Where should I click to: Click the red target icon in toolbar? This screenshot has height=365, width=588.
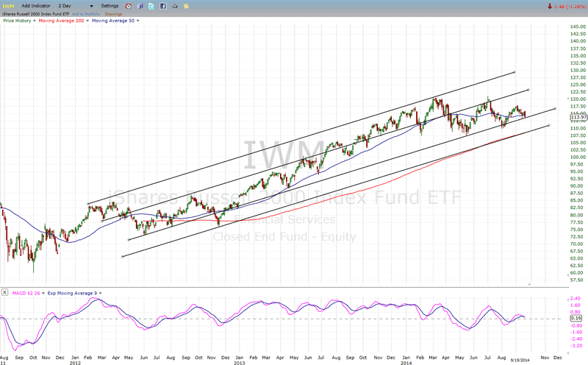coord(128,6)
